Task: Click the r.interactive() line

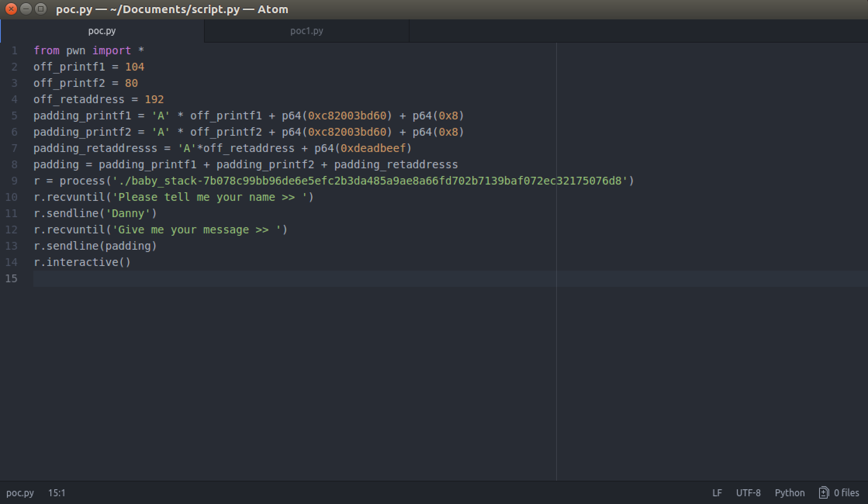Action: (82, 262)
